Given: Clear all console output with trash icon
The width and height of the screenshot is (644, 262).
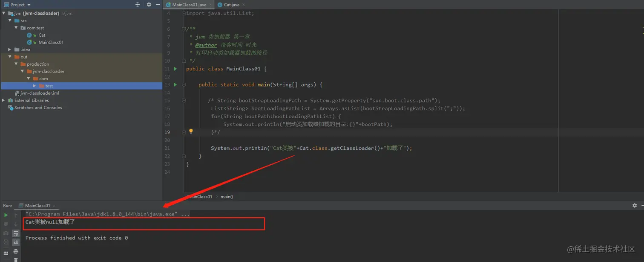Looking at the screenshot, I should [x=16, y=259].
